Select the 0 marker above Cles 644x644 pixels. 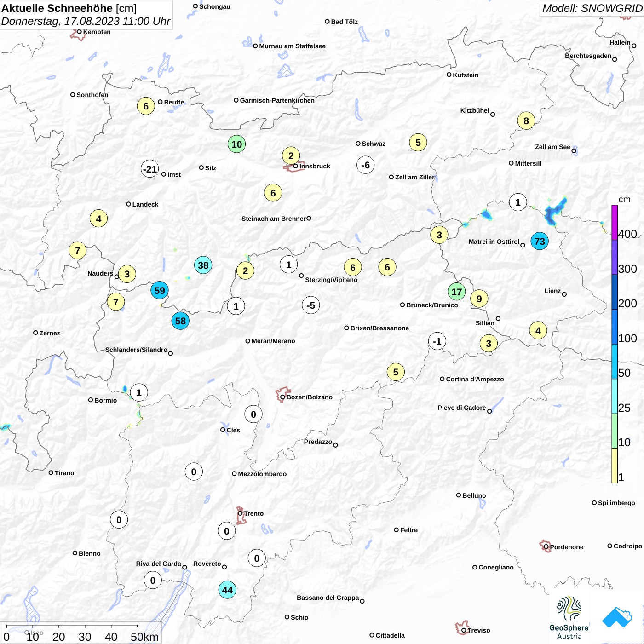point(253,414)
